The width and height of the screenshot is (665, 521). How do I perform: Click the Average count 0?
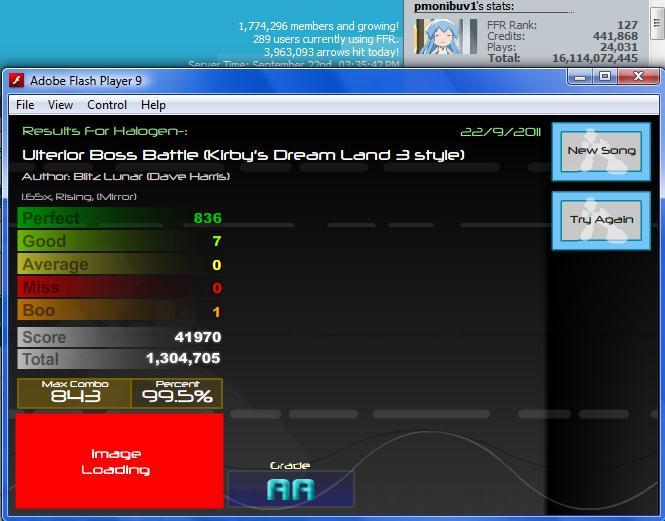(x=217, y=265)
